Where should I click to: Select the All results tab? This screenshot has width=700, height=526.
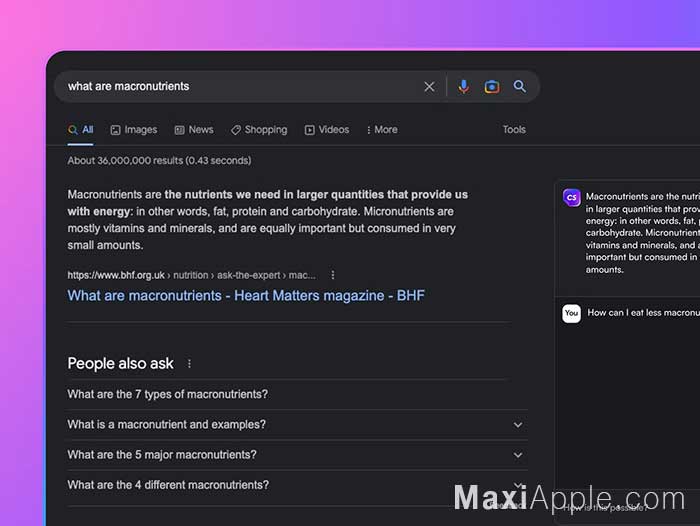(x=81, y=130)
